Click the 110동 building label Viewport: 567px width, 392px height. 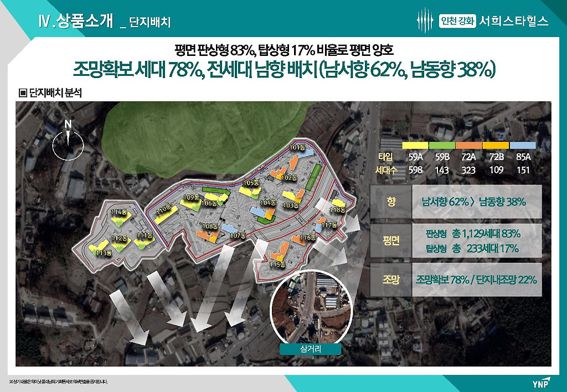point(163,209)
